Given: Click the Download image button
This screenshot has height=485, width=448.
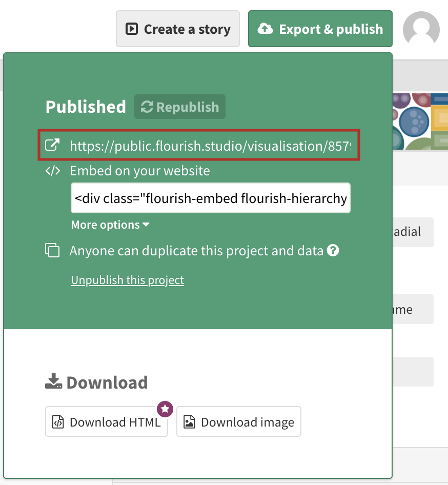Looking at the screenshot, I should point(239,421).
